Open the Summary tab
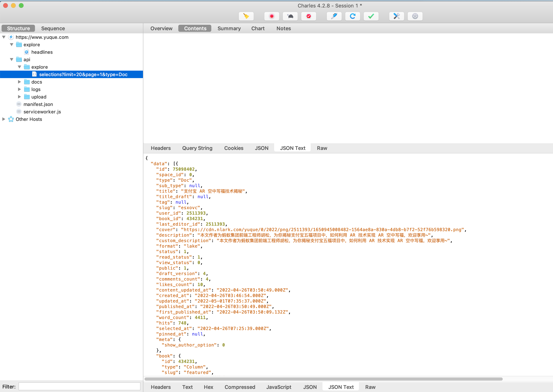553x392 pixels. pos(229,28)
